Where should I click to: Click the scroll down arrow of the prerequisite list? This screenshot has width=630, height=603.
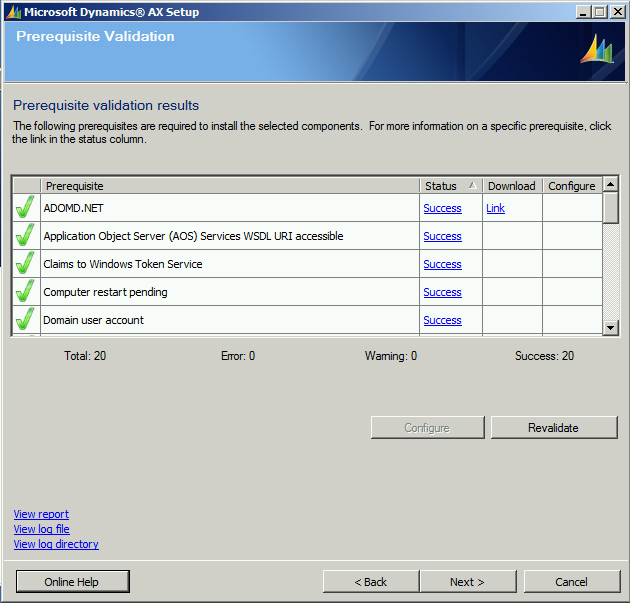[610, 327]
